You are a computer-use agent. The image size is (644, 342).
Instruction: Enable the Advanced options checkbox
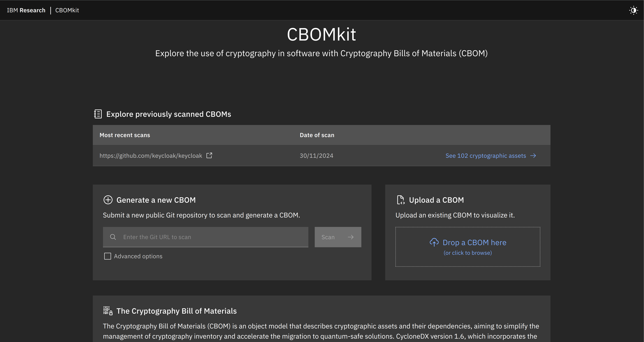point(107,256)
